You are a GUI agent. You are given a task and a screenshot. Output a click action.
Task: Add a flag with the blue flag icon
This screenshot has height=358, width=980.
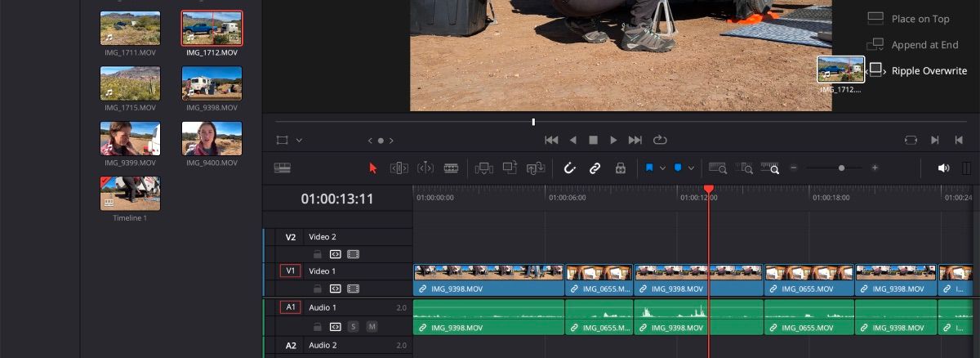649,168
